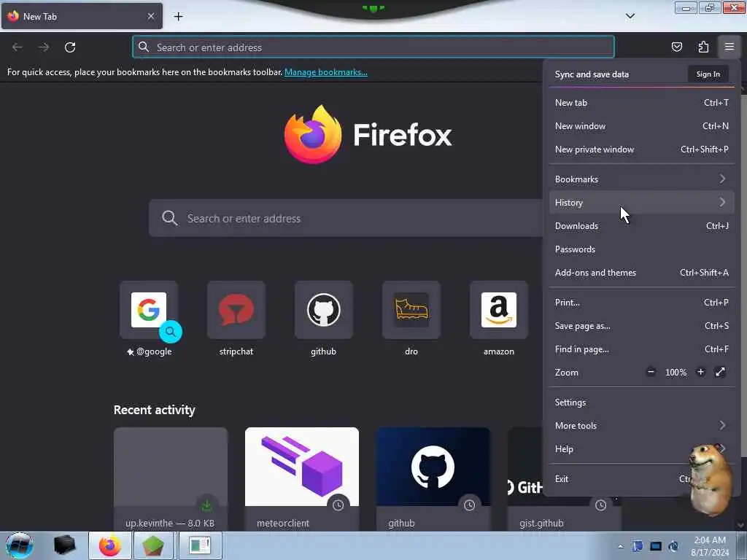The width and height of the screenshot is (747, 560).
Task: Click Sign In button in menu
Action: point(708,74)
